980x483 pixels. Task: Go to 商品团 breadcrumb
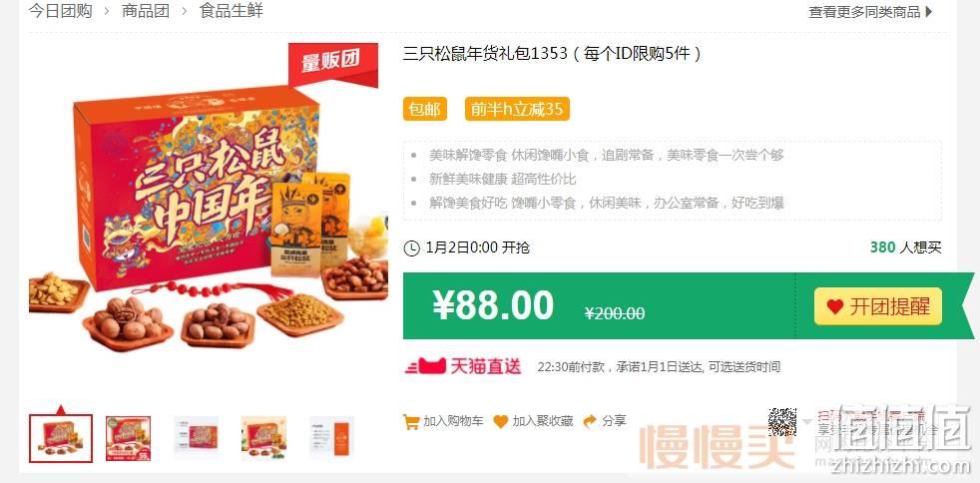(146, 11)
